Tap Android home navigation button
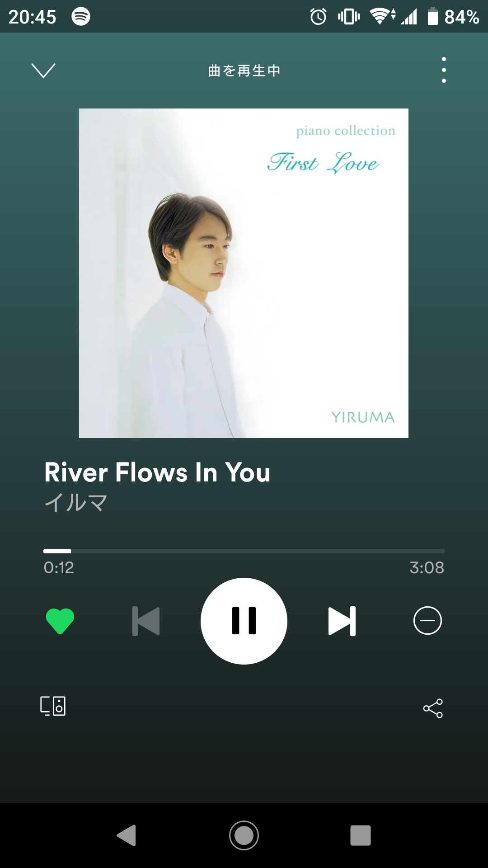Image resolution: width=488 pixels, height=868 pixels. pyautogui.click(x=244, y=835)
